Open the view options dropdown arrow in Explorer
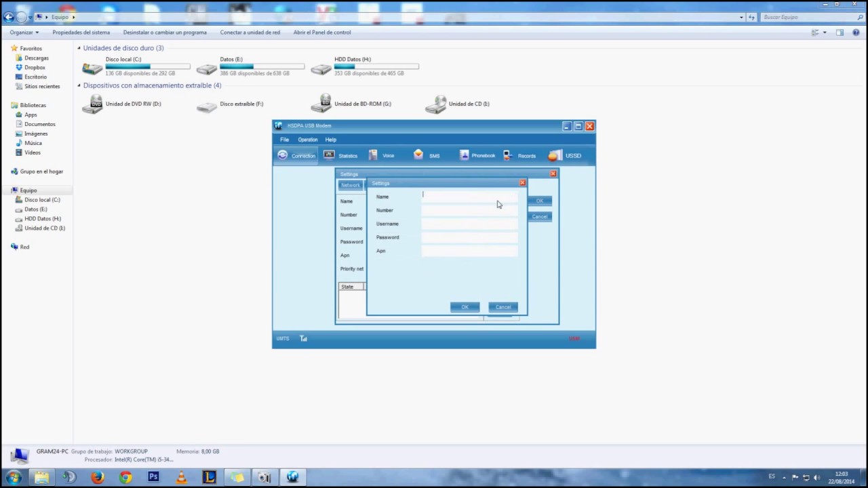Viewport: 868px width, 488px height. pos(825,33)
